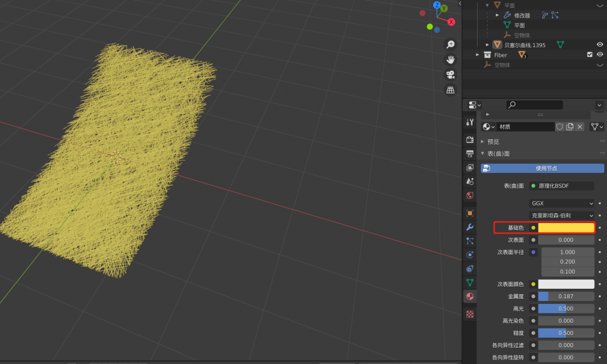Click the blue Z axis on gizmo

[437, 5]
